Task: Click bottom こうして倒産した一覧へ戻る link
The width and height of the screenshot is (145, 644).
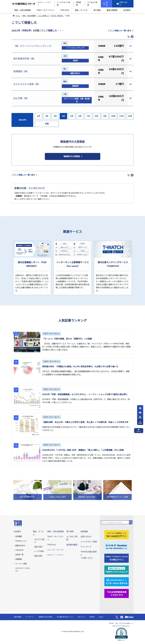Action: point(24,175)
